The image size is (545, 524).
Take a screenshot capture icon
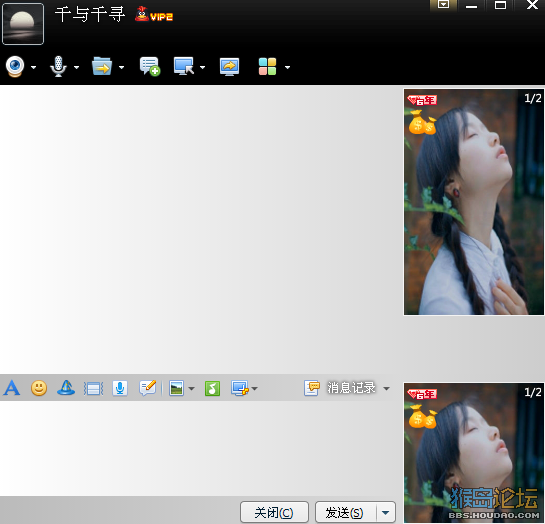tap(240, 388)
